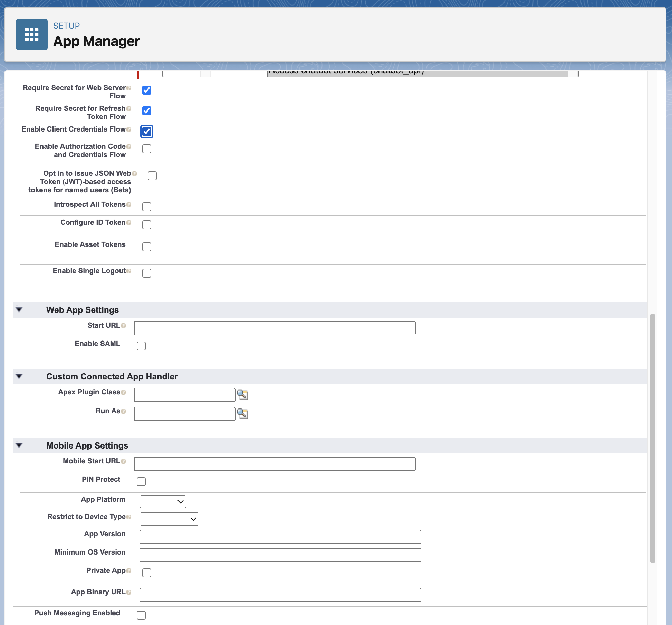Click help icon next to Enable Single Logout
672x625 pixels.
pos(129,271)
